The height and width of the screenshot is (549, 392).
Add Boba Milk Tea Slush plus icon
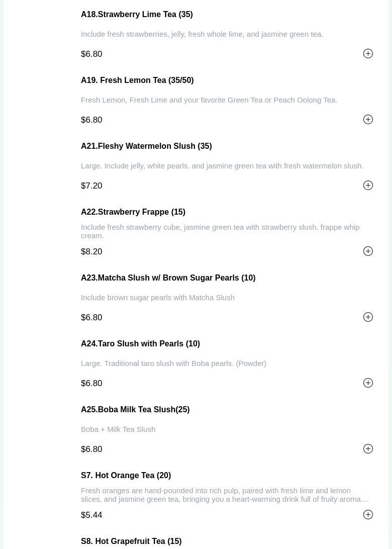click(368, 449)
